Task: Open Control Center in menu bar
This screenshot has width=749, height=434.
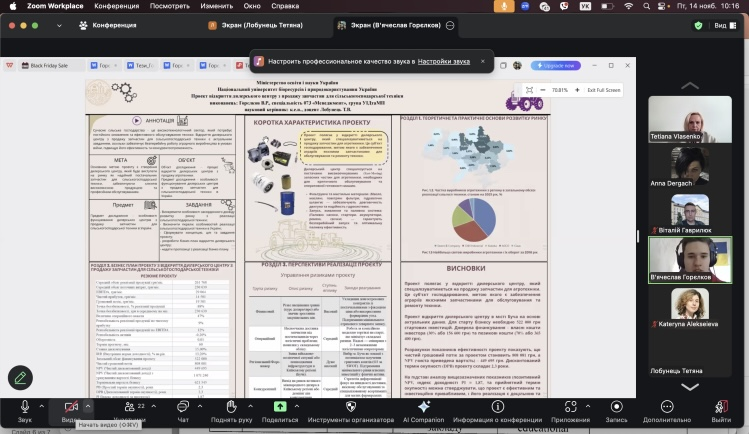Action: click(x=662, y=6)
